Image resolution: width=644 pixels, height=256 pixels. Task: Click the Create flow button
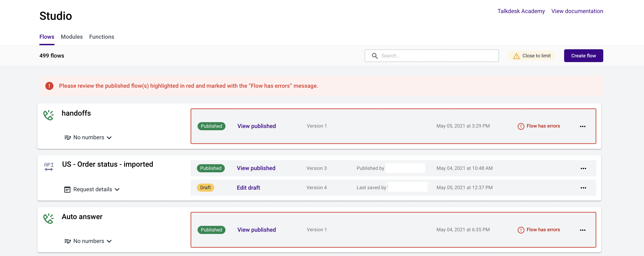[x=583, y=56]
